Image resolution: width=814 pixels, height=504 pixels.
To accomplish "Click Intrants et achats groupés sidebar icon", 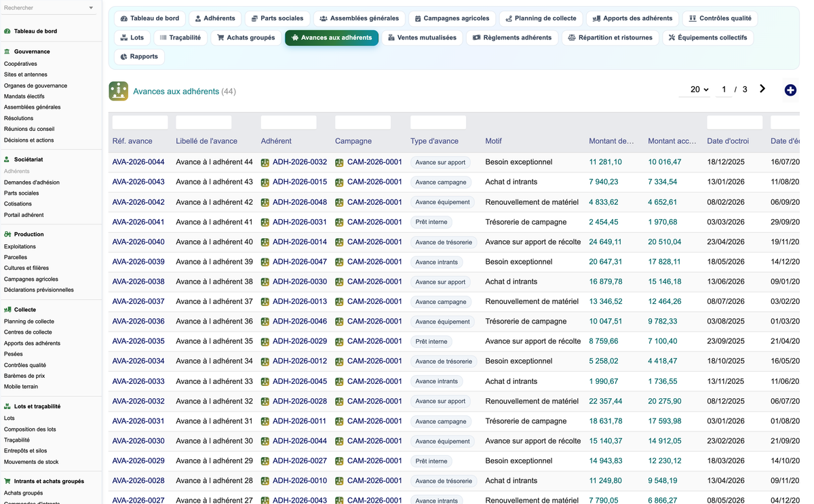I will pyautogui.click(x=7, y=481).
